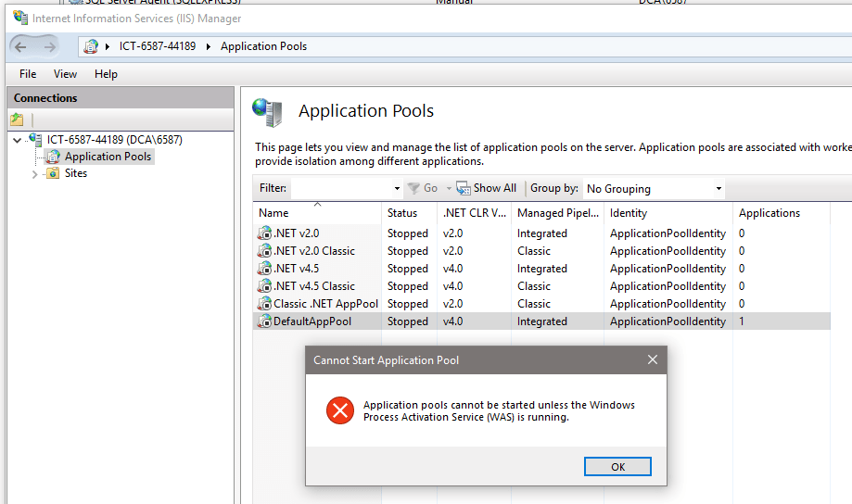Screen dimensions: 852x504
Task: Click the ICT-6587-44189 server node icon
Action: tap(35, 140)
